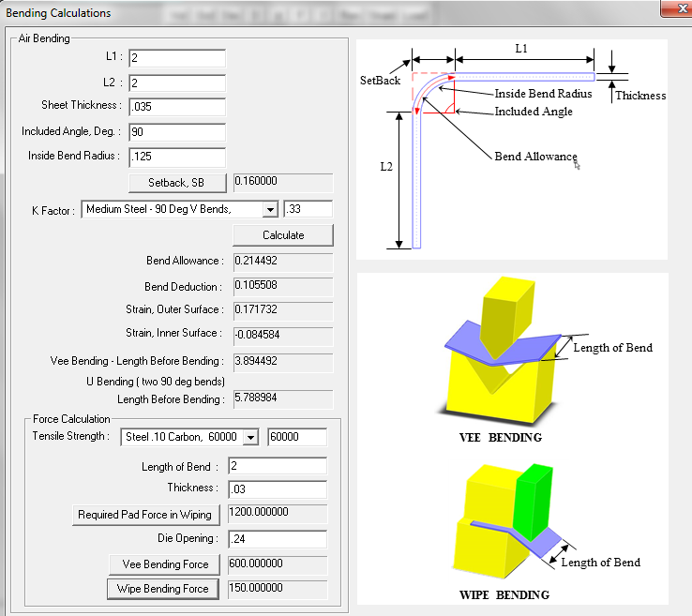The image size is (692, 616).
Task: Click the K Factor value field showing .33
Action: point(308,209)
